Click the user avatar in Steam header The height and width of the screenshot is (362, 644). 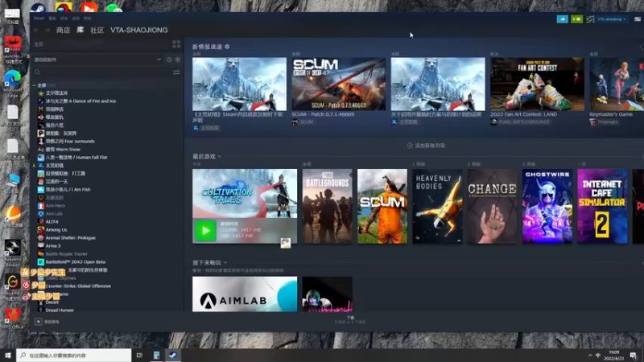click(590, 19)
